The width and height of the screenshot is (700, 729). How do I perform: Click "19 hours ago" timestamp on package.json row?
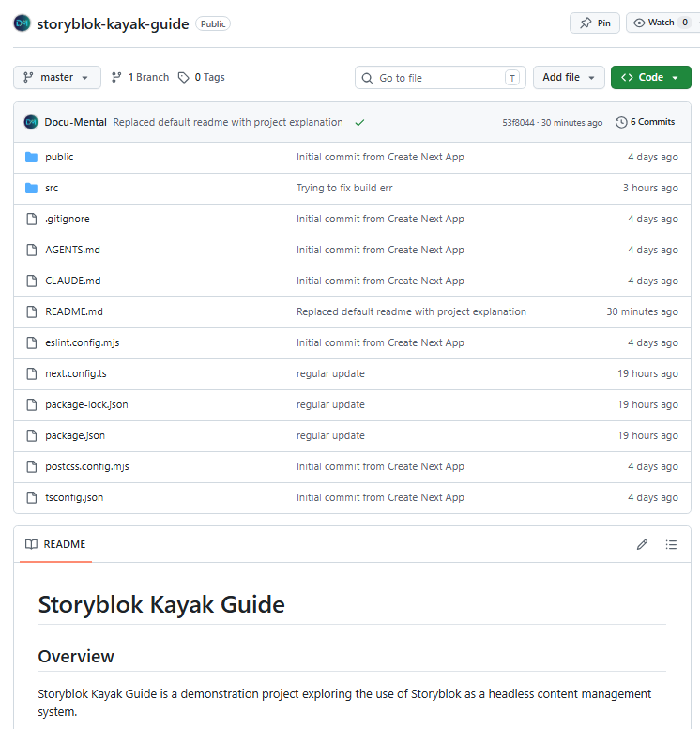[647, 435]
